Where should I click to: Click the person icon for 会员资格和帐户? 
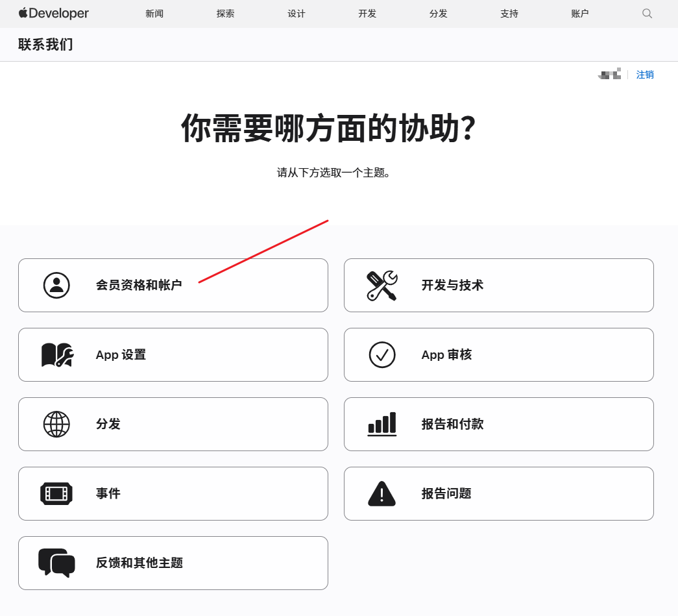tap(56, 286)
